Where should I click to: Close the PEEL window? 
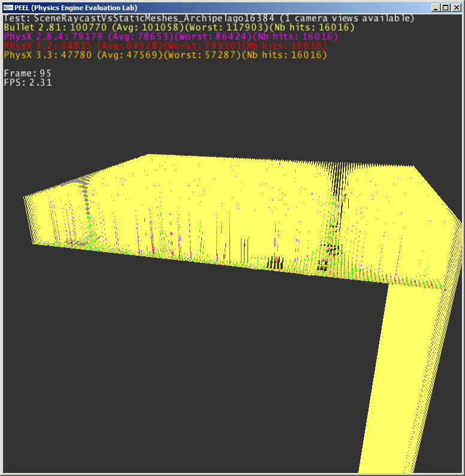[x=457, y=8]
